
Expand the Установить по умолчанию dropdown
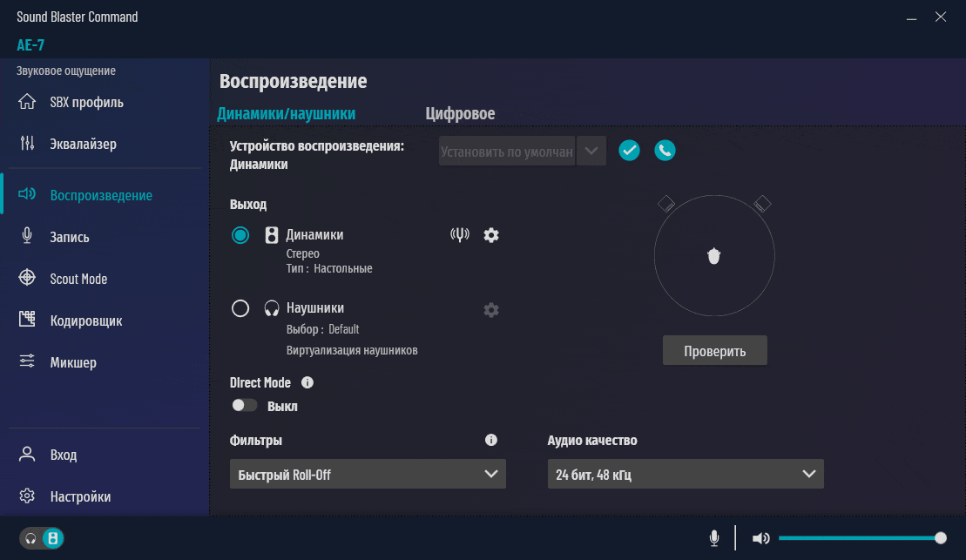pyautogui.click(x=591, y=151)
